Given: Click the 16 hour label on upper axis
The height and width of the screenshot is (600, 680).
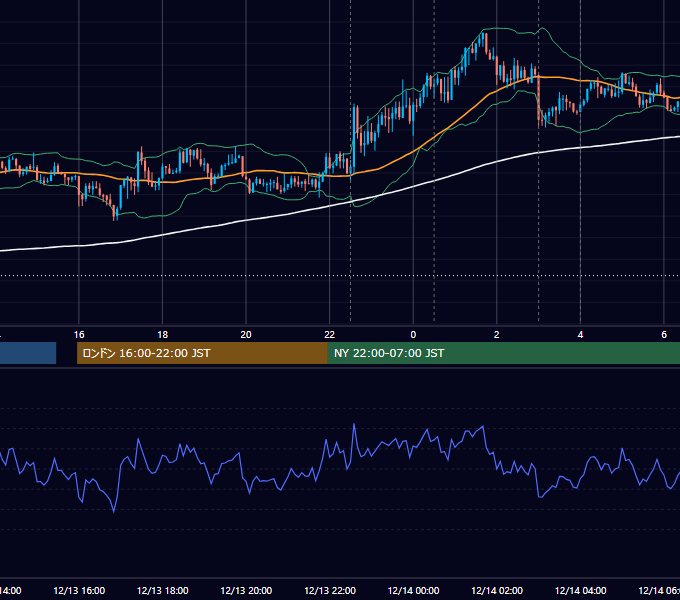Looking at the screenshot, I should (79, 335).
